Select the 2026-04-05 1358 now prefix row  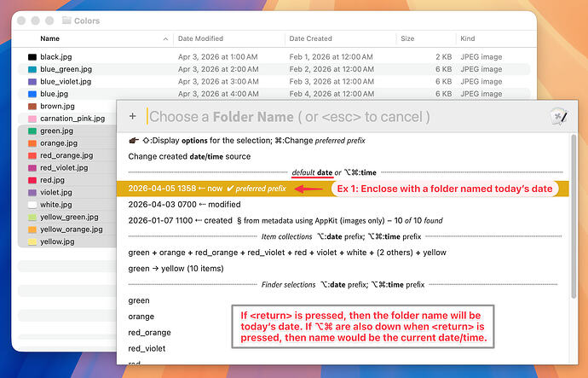pyautogui.click(x=343, y=189)
